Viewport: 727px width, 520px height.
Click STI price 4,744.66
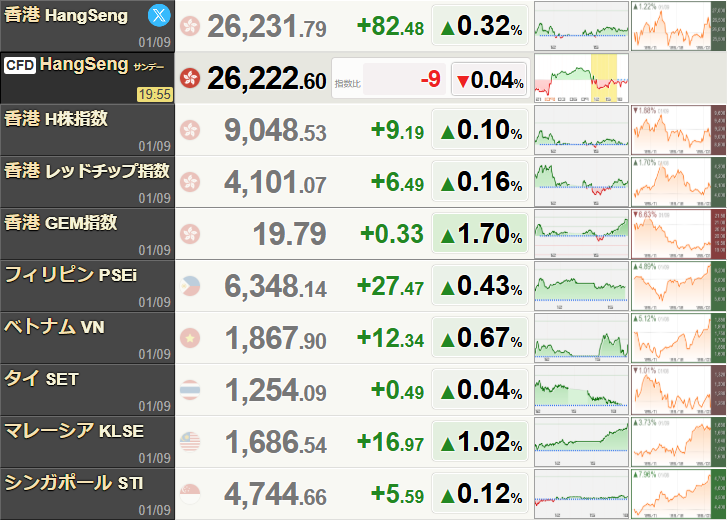pyautogui.click(x=276, y=495)
